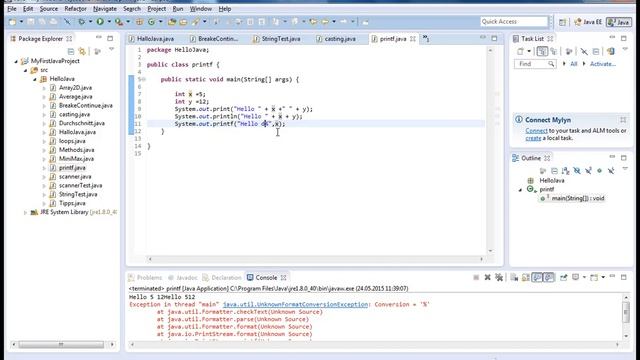Click the UnknownFormatConversionException link in Console
This screenshot has width=640, height=360.
tap(295, 304)
